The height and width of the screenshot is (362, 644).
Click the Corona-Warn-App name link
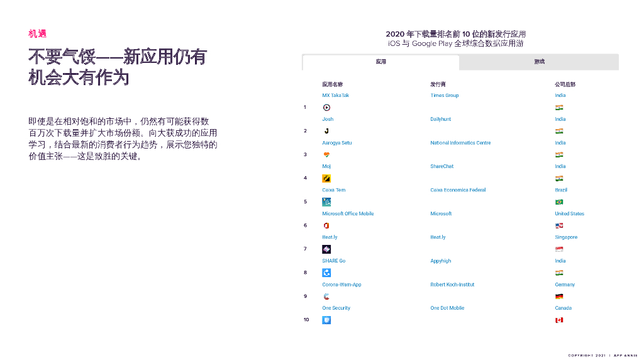click(x=341, y=285)
